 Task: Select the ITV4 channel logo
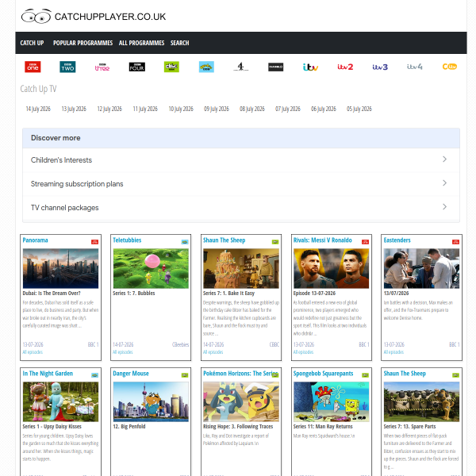415,67
